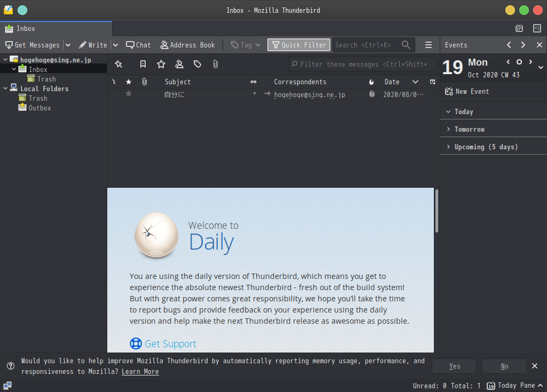Dismiss the telemetry notification bar

point(534,366)
